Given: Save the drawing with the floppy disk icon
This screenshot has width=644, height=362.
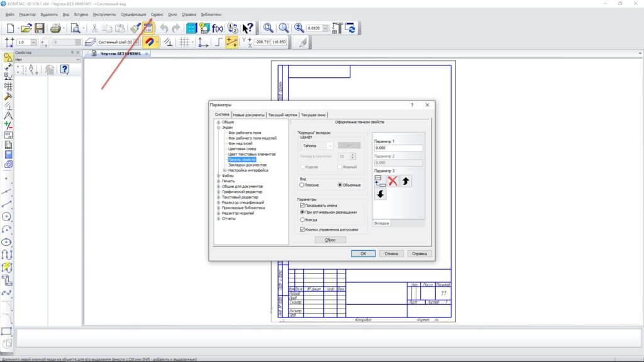Looking at the screenshot, I should point(40,28).
